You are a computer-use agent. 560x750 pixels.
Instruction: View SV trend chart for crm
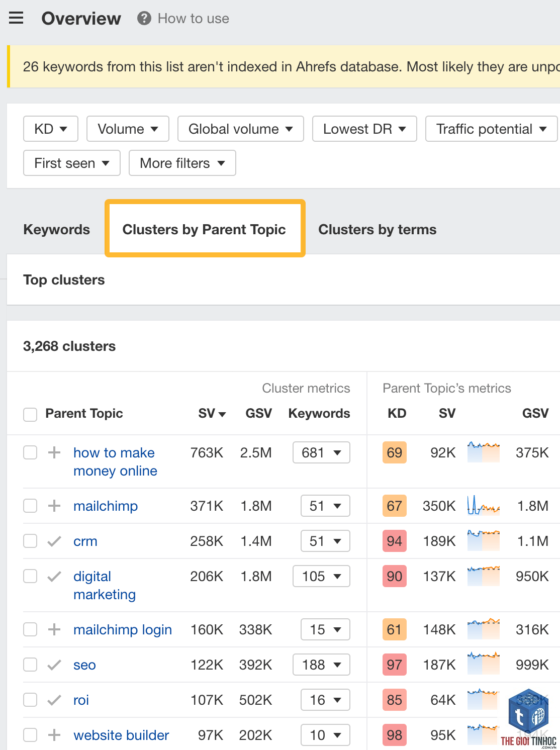point(484,540)
